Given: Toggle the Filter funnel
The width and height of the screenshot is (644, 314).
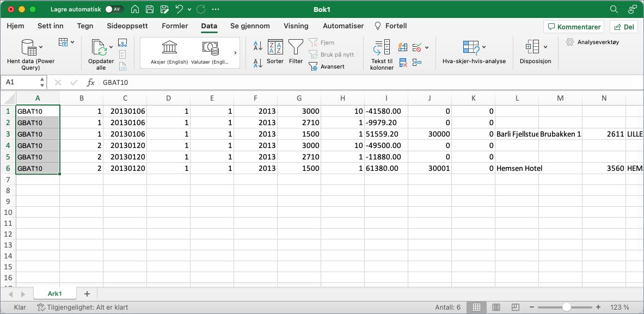Looking at the screenshot, I should pos(296,51).
